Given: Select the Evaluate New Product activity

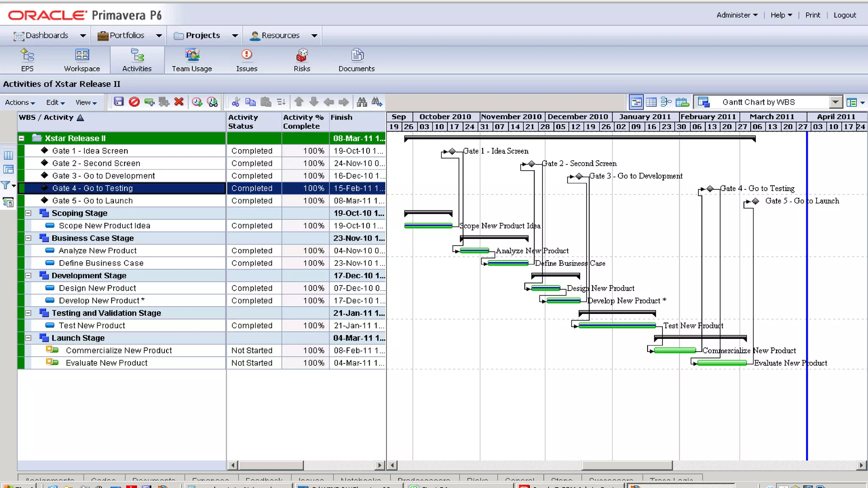Looking at the screenshot, I should pyautogui.click(x=106, y=363).
